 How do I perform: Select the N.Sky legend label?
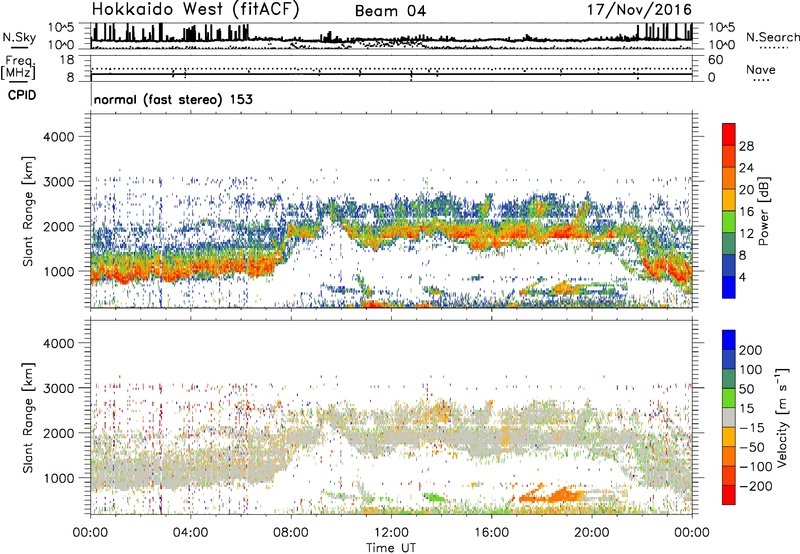[19, 37]
